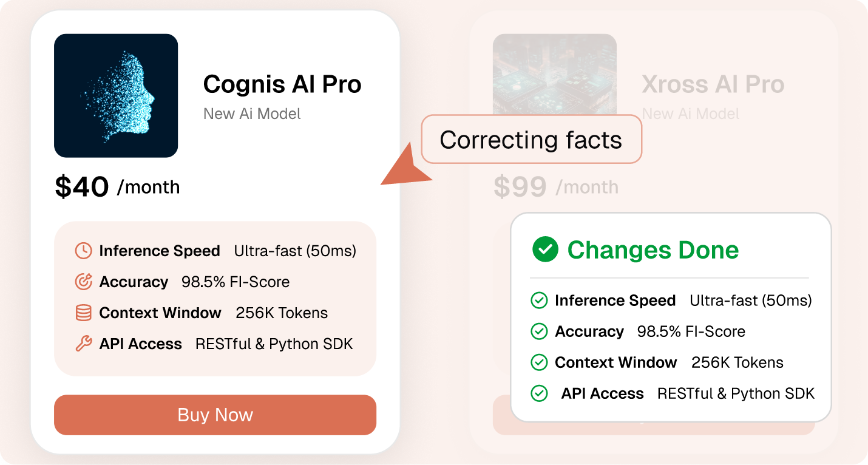The width and height of the screenshot is (868, 465).
Task: Toggle the Inference Speed green check circle
Action: click(x=539, y=300)
